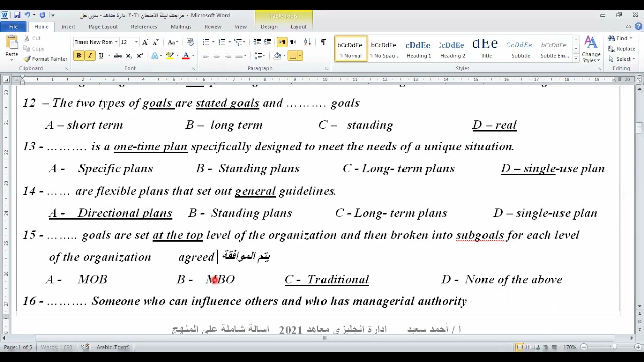Image resolution: width=644 pixels, height=362 pixels.
Task: Click the zoom slider handle
Action: click(615, 347)
